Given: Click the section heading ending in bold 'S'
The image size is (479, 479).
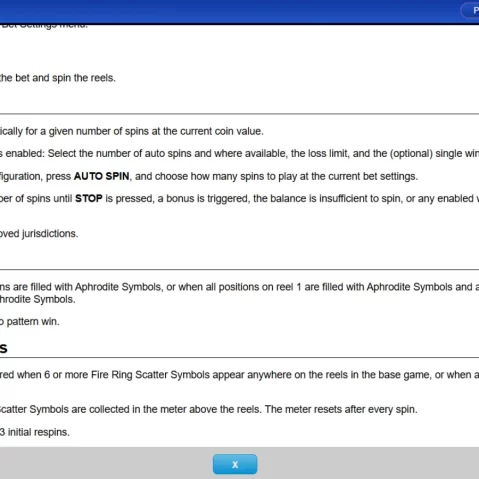Looking at the screenshot, I should (x=4, y=348).
